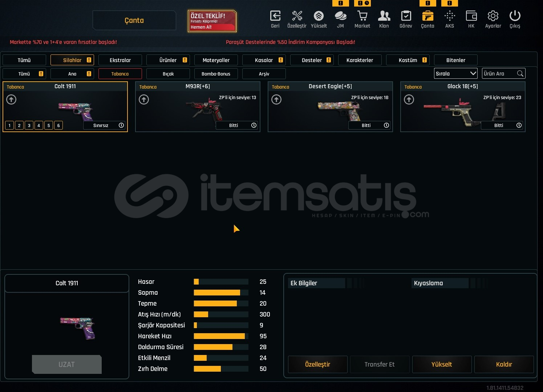
Task: Click clock icon on Desert Eagle Bitti label
Action: [386, 125]
